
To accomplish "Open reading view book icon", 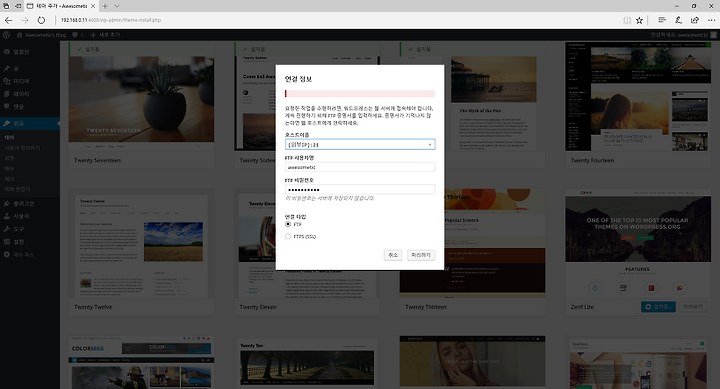I will (627, 20).
